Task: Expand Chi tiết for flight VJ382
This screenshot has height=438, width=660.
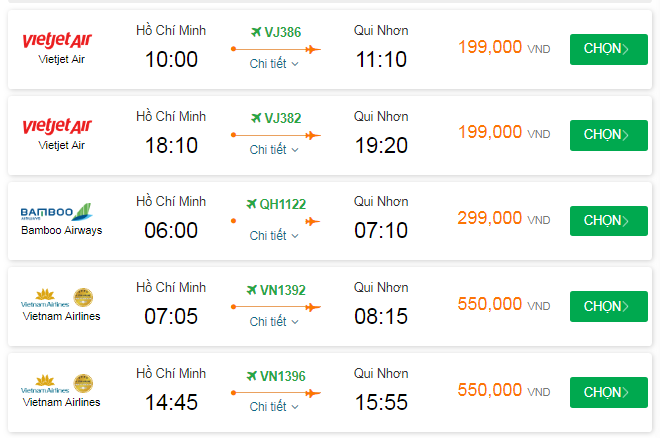Action: pyautogui.click(x=274, y=149)
